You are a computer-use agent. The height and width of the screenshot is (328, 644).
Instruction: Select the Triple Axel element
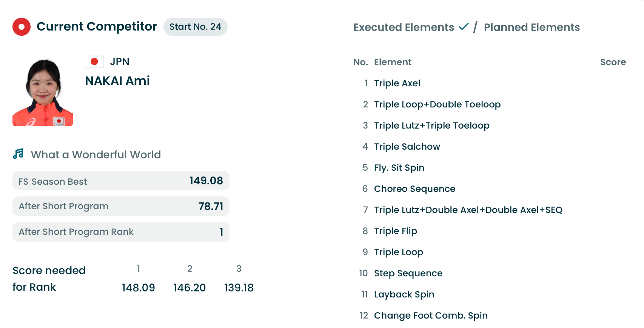coord(397,83)
